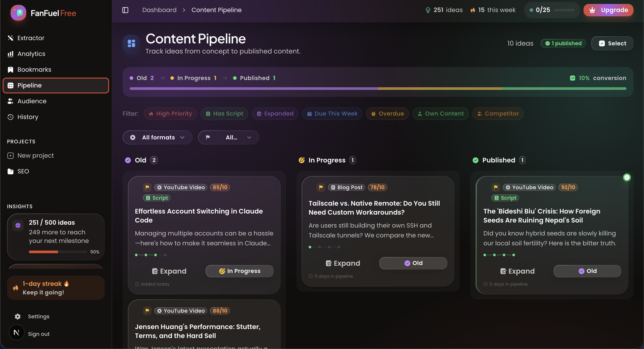This screenshot has height=349, width=644.
Task: Open Settings gear in sidebar
Action: 18,316
